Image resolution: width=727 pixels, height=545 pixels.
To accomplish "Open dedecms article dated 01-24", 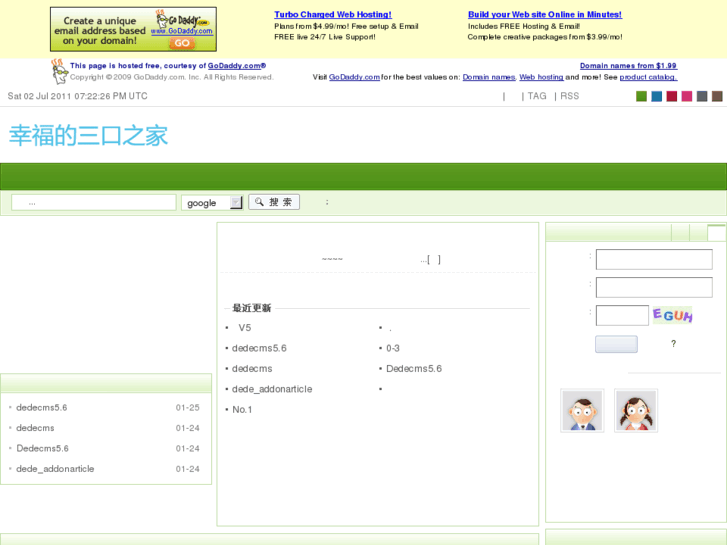I will [x=35, y=428].
